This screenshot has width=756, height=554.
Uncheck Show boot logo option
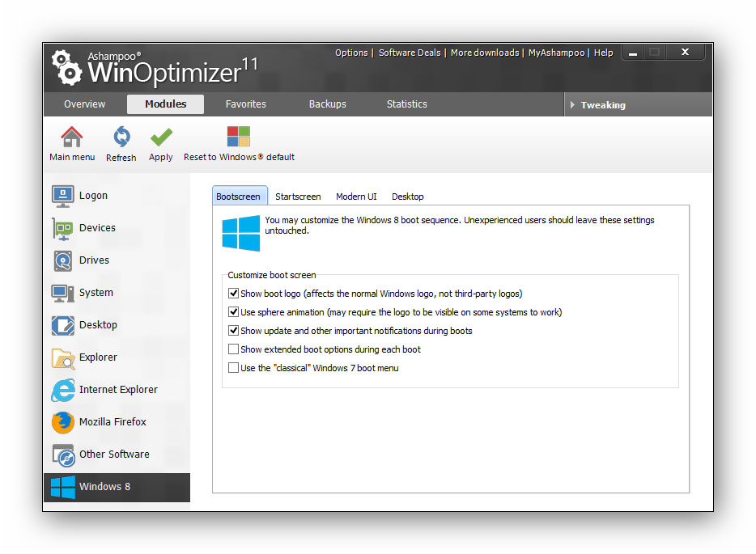pyautogui.click(x=233, y=293)
